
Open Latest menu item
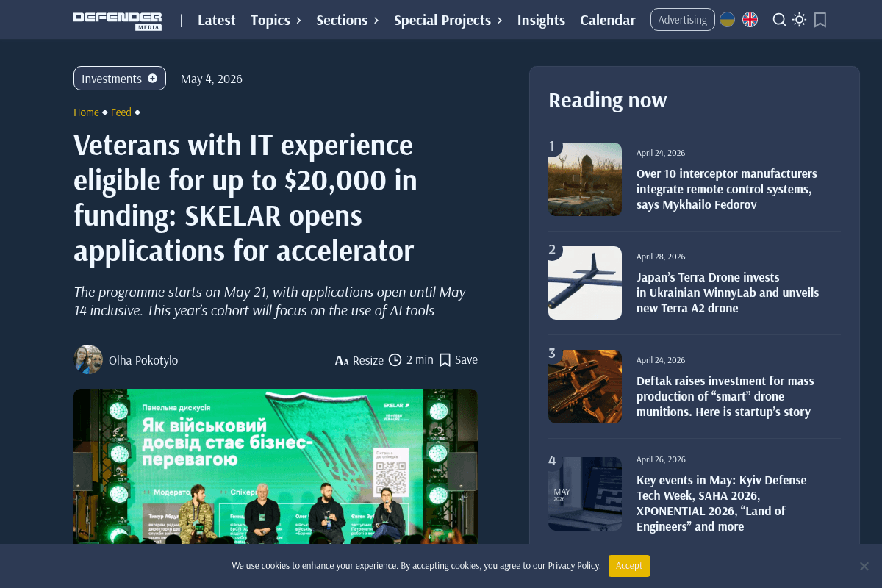(x=217, y=20)
